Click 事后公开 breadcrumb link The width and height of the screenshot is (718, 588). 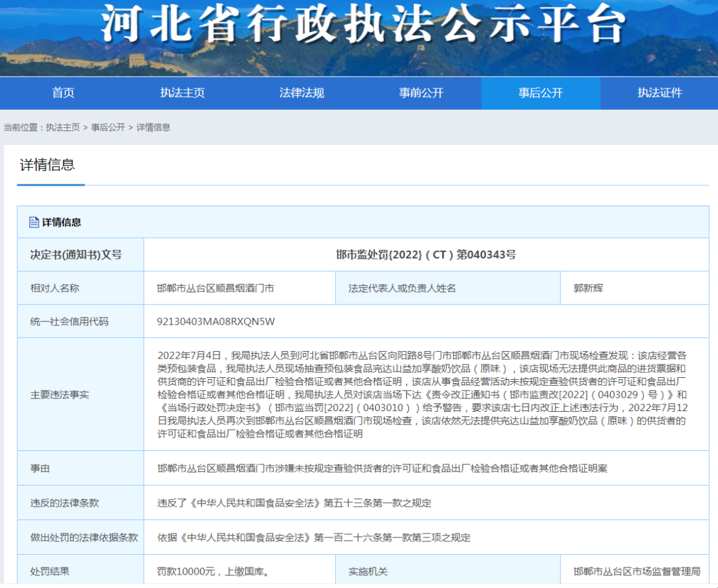coord(108,127)
